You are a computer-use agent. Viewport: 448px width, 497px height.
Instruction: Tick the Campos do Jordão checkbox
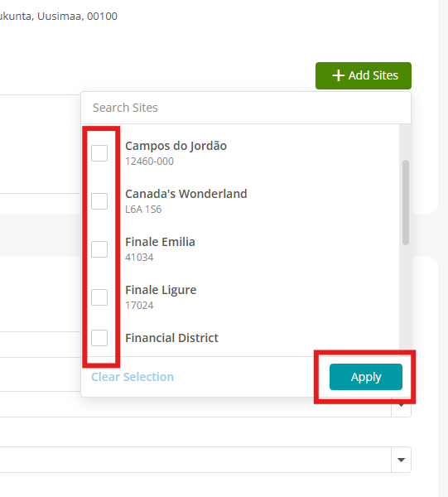(x=99, y=153)
